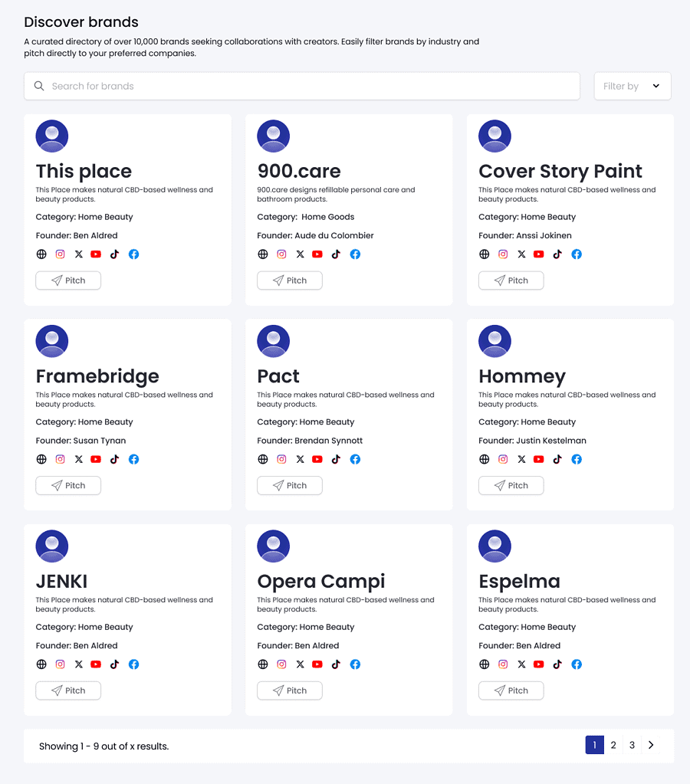Open Facebook icon on Framebridge card

133,459
